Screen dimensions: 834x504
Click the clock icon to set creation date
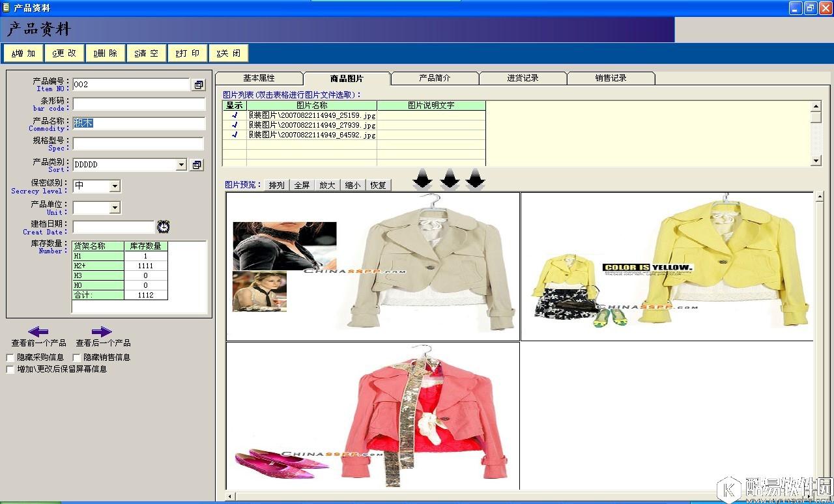click(x=164, y=227)
